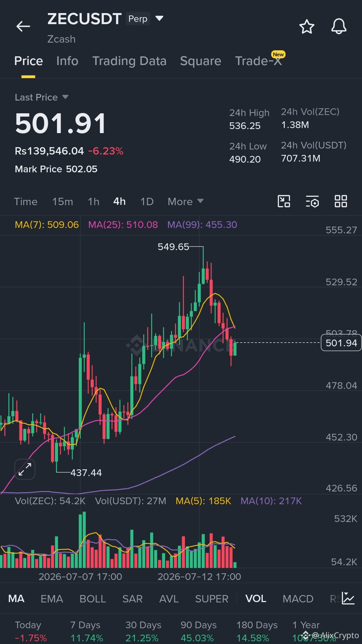Viewport: 362px width, 644px height.
Task: Open the Trade-X tab
Action: point(258,61)
